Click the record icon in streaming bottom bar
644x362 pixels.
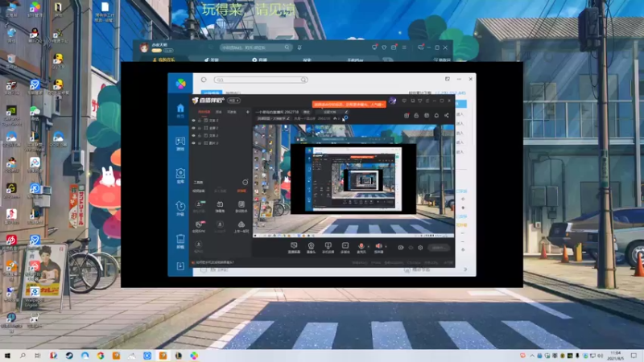[345, 247]
